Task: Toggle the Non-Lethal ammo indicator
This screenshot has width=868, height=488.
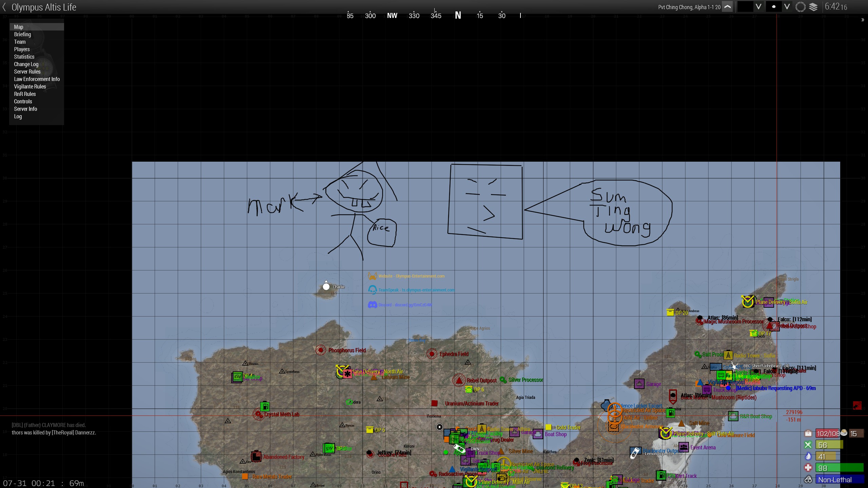Action: [x=834, y=480]
